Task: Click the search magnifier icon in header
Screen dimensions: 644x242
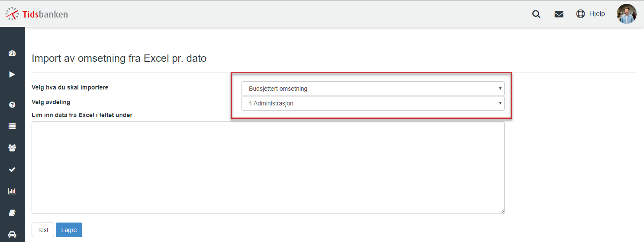Action: pos(536,14)
